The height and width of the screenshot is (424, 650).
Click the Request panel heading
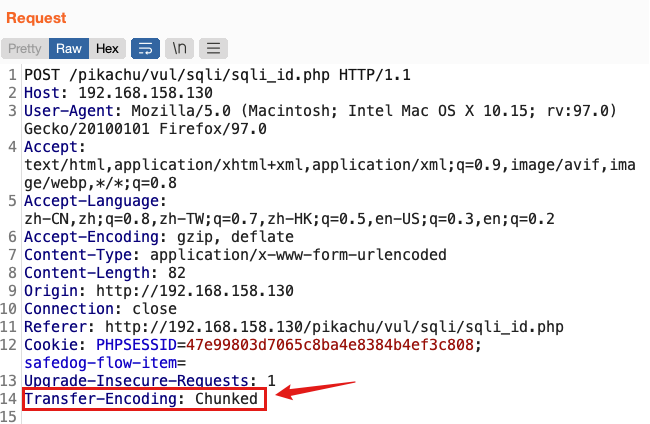pos(36,18)
